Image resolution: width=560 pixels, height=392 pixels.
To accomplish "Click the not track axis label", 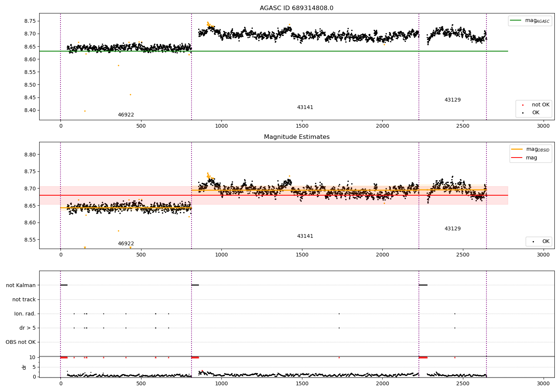I will tap(24, 300).
